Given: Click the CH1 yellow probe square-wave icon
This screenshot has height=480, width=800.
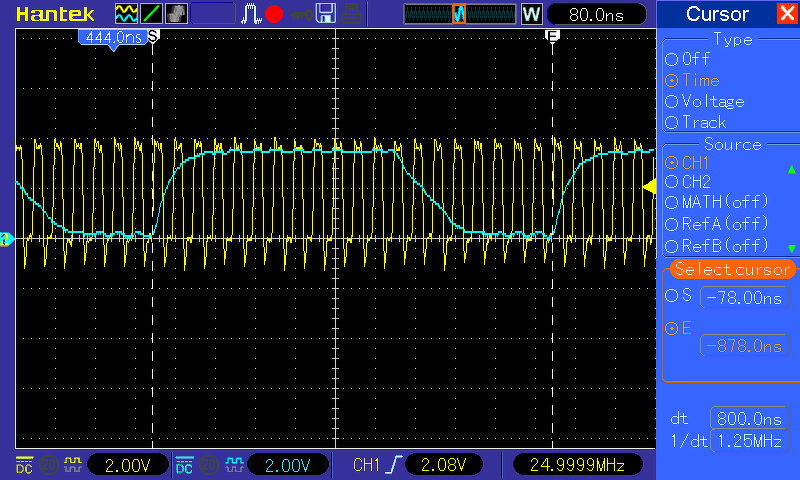Looking at the screenshot, I should click(x=73, y=464).
